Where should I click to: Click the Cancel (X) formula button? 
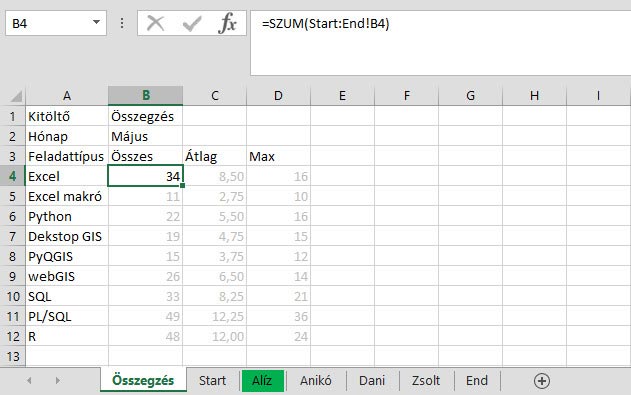[x=155, y=23]
